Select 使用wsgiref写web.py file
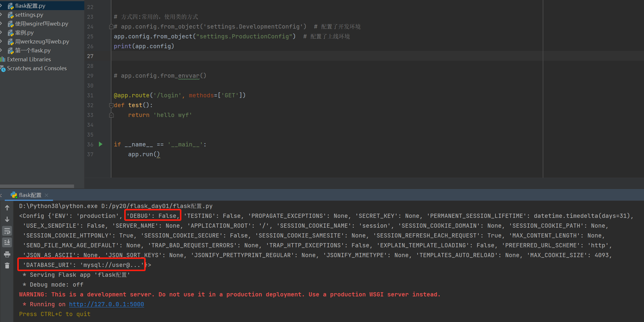The width and height of the screenshot is (644, 322). click(x=42, y=24)
